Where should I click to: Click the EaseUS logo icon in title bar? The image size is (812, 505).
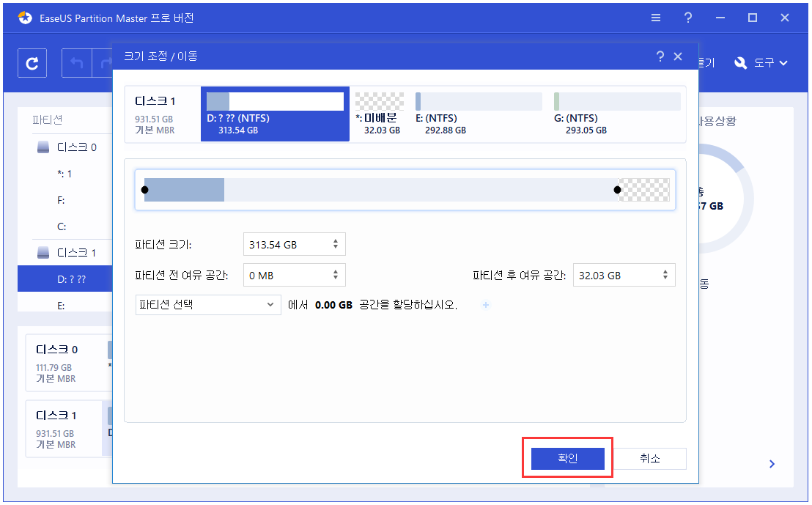(25, 18)
